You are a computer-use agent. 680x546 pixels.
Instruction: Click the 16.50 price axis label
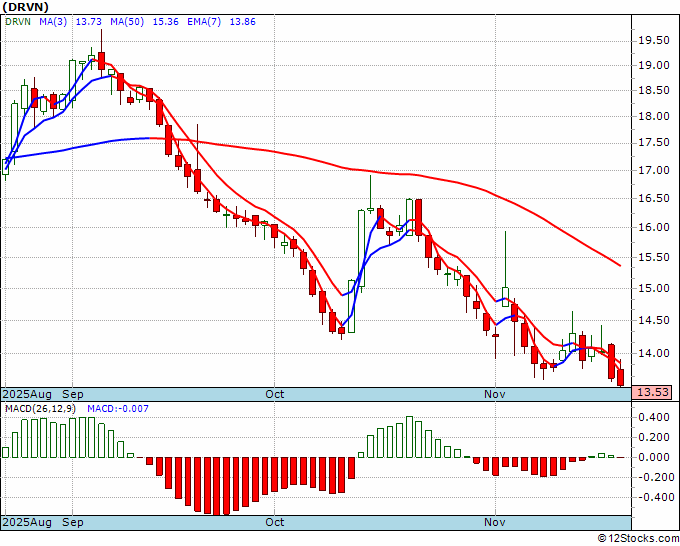coord(654,198)
